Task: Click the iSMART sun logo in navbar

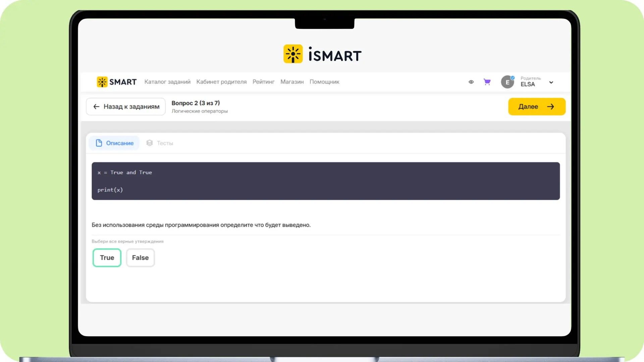Action: click(x=102, y=82)
